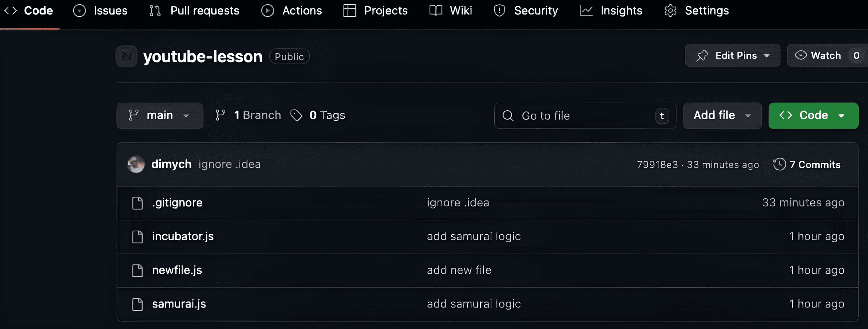
Task: Open the incubator.js file
Action: (x=183, y=236)
